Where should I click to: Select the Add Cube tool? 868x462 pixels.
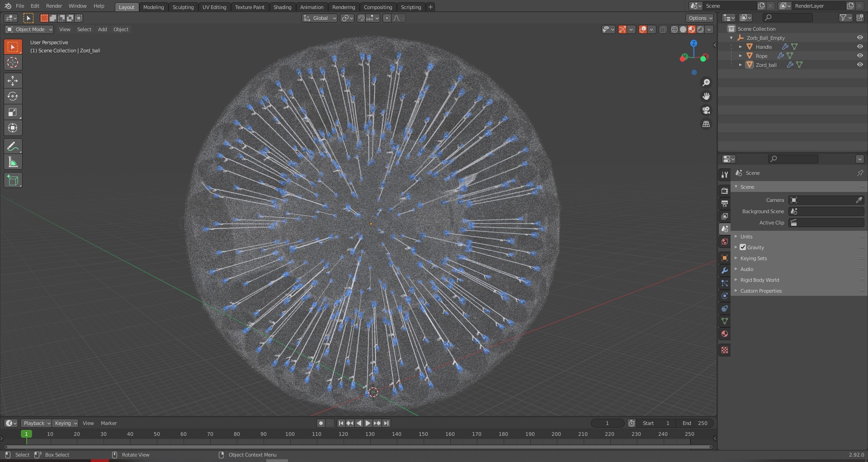click(13, 180)
